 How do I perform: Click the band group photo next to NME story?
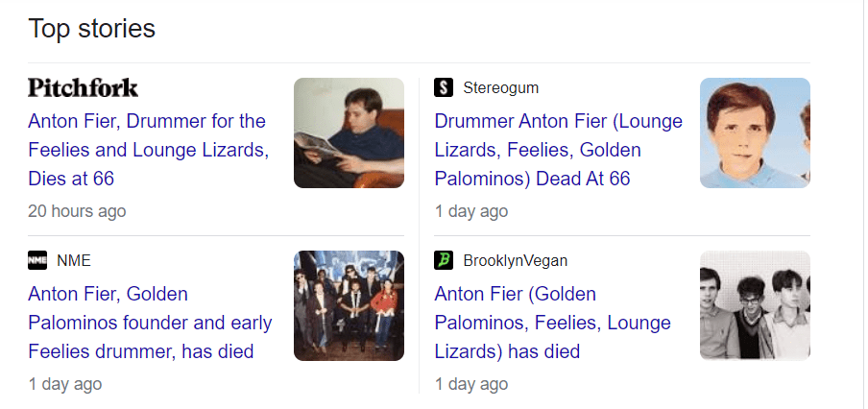click(349, 305)
